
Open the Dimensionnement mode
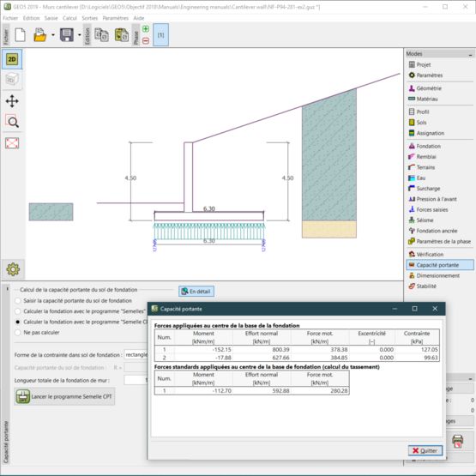click(x=437, y=275)
